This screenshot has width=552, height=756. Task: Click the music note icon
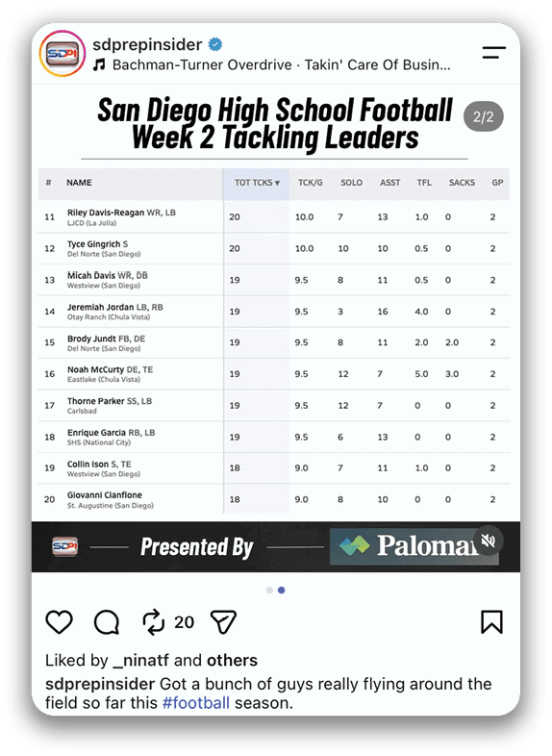[x=99, y=64]
